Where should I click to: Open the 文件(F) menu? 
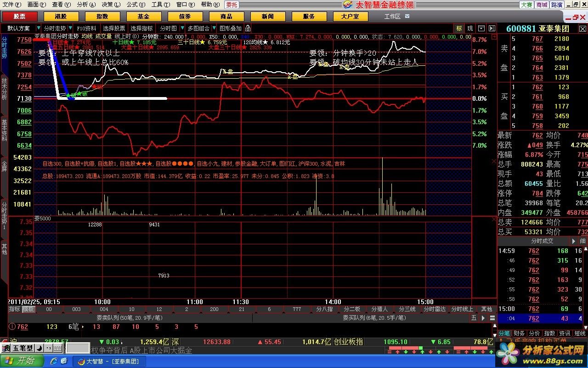(11, 5)
